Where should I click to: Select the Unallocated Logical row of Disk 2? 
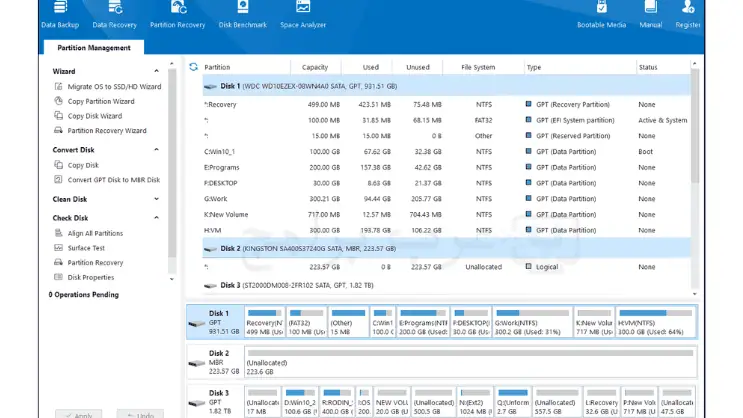tap(446, 267)
